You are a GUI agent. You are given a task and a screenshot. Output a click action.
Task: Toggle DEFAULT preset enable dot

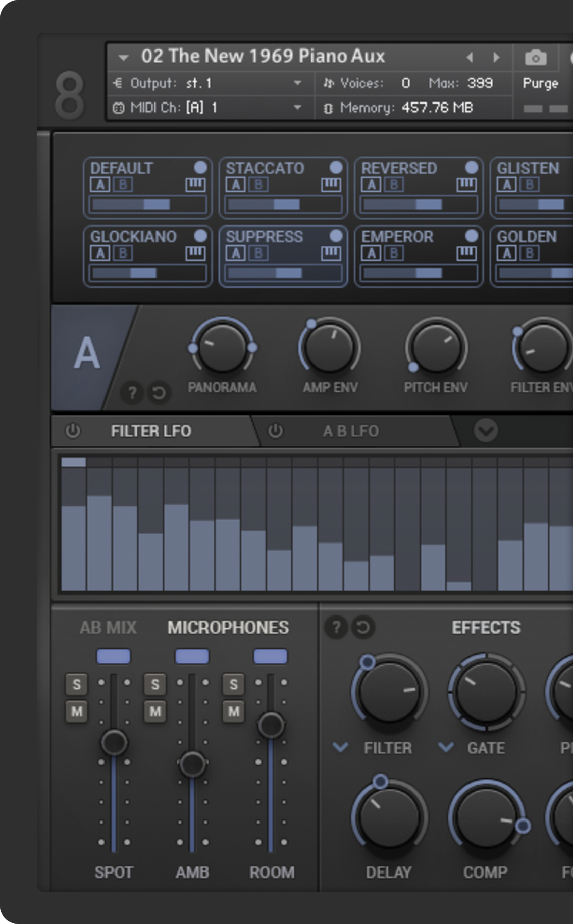[200, 167]
